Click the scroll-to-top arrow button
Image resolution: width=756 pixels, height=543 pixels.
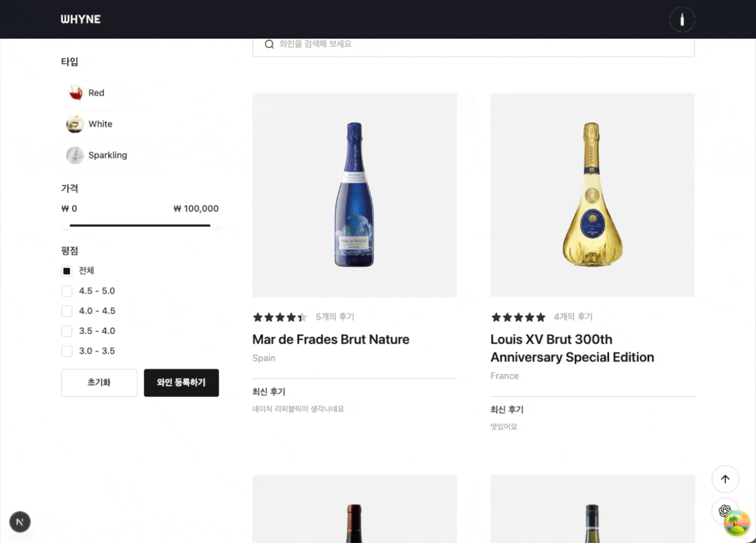pyautogui.click(x=725, y=479)
